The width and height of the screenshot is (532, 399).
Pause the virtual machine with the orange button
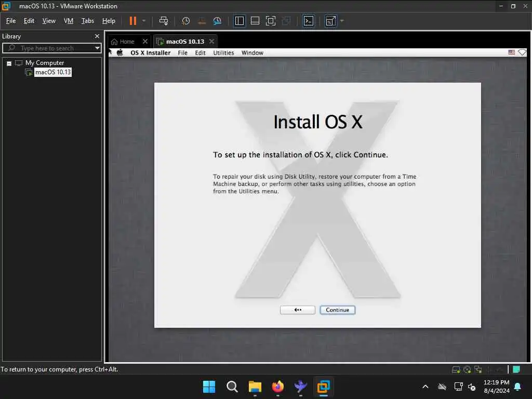pos(132,21)
